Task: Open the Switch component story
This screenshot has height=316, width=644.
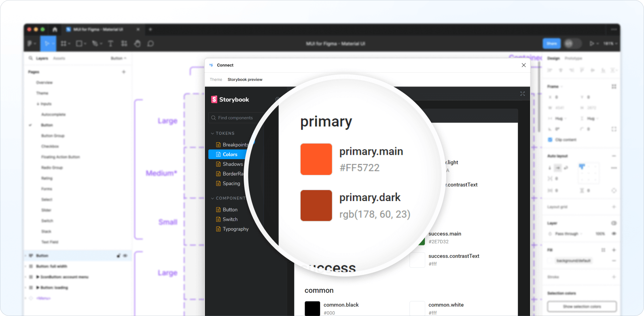Action: tap(227, 219)
